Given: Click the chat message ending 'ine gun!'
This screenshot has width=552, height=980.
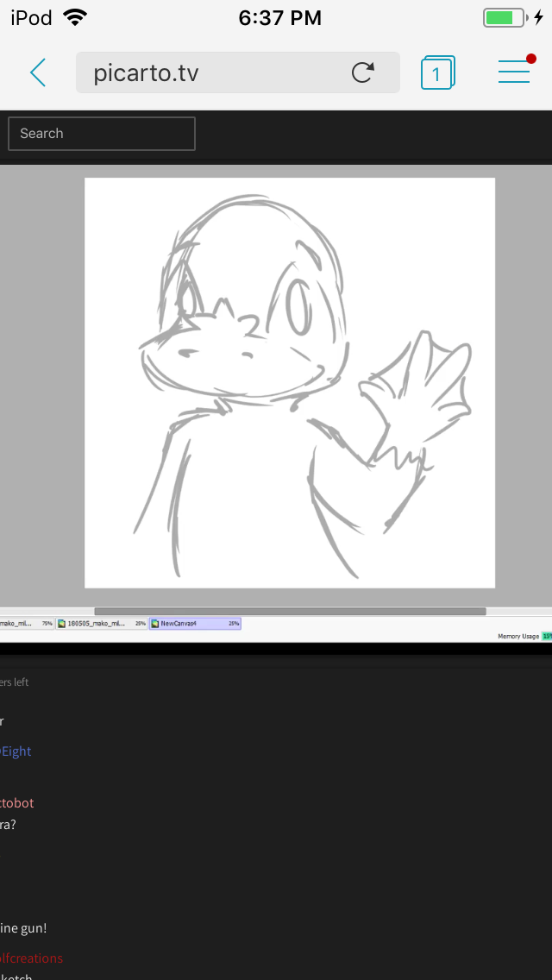Looking at the screenshot, I should pos(23,928).
